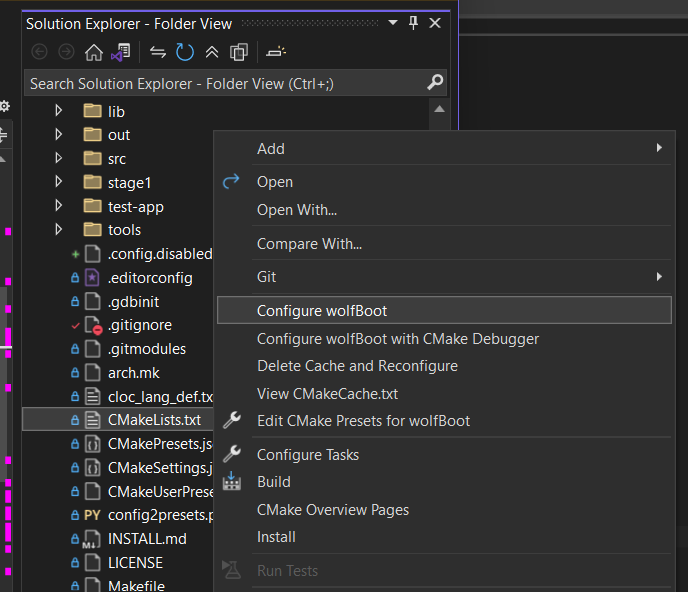Select the .gitignore file icon
The width and height of the screenshot is (688, 592).
coord(93,325)
